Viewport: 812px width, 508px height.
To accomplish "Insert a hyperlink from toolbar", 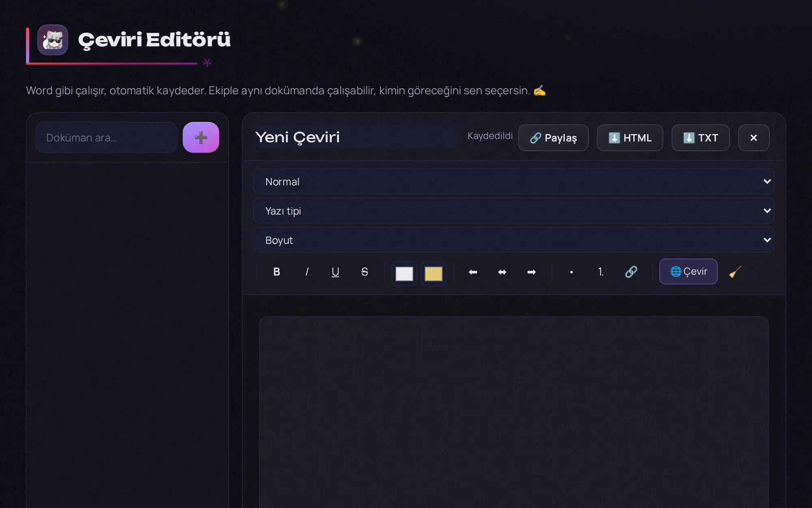I will click(x=631, y=272).
